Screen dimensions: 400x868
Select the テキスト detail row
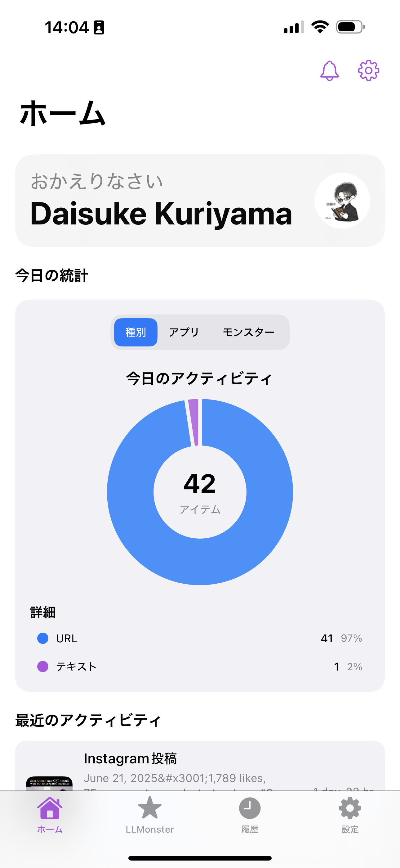(x=200, y=667)
